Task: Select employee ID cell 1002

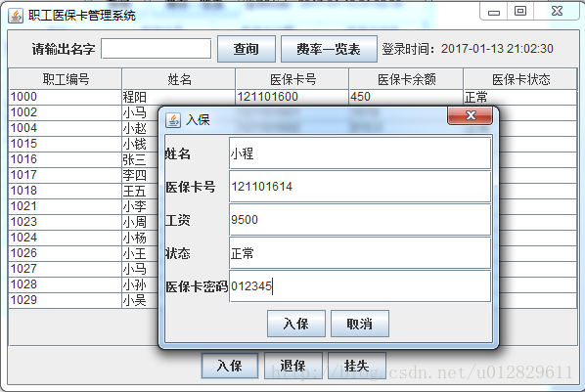Action: [66, 112]
